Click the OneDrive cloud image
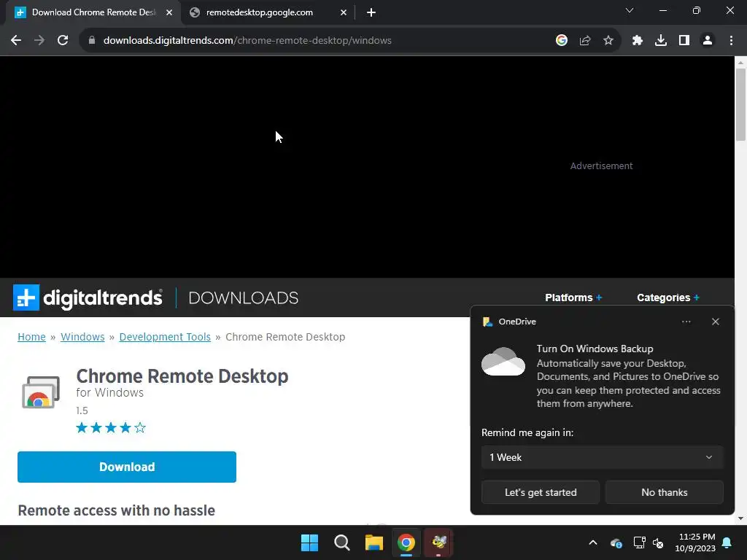Viewport: 747px width, 560px height. pyautogui.click(x=503, y=362)
